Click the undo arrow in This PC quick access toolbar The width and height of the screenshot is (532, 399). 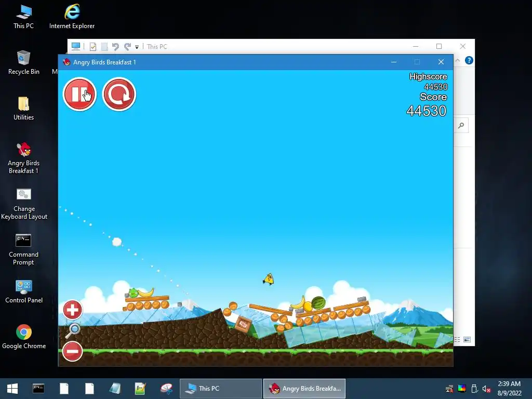click(x=115, y=46)
